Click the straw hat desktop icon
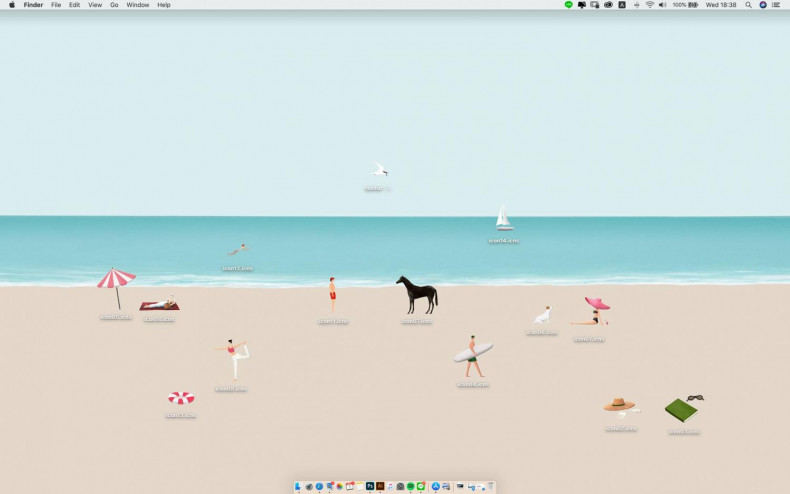 click(x=619, y=405)
